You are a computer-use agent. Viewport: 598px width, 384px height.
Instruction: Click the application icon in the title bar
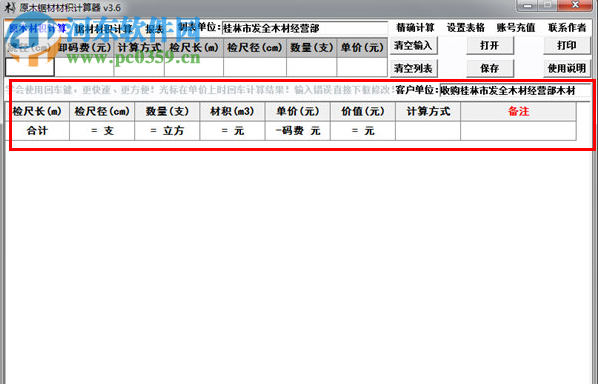pyautogui.click(x=10, y=7)
